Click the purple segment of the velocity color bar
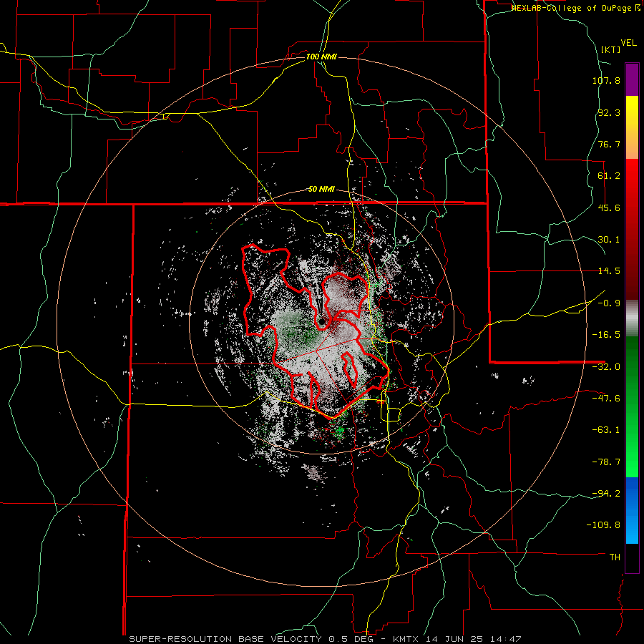This screenshot has width=644, height=644. 632,79
